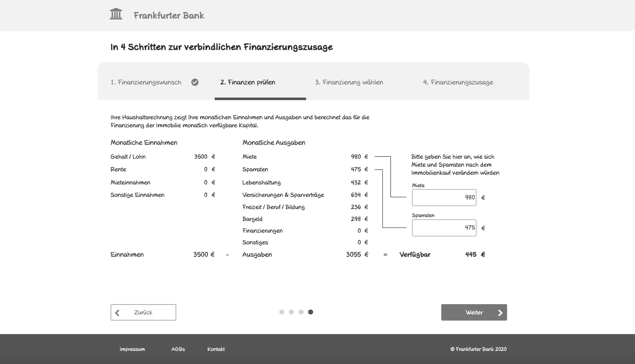Viewport: 635px width, 364px height.
Task: Switch to 2. Finanzen prüfen tab
Action: click(x=248, y=82)
